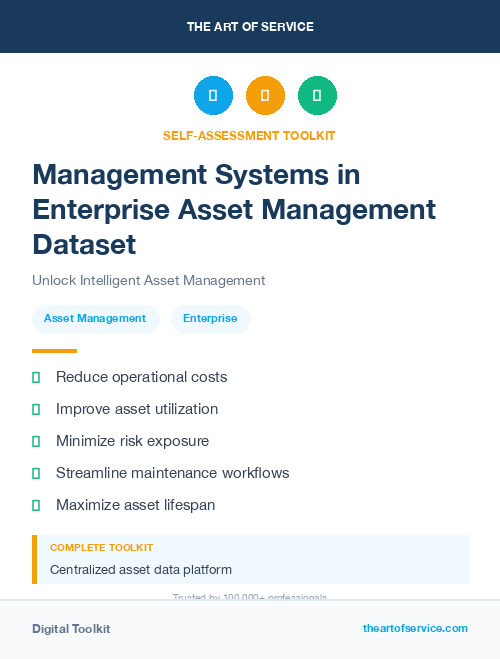500x659 pixels.
Task: Click the blue circle icon
Action: 213,95
